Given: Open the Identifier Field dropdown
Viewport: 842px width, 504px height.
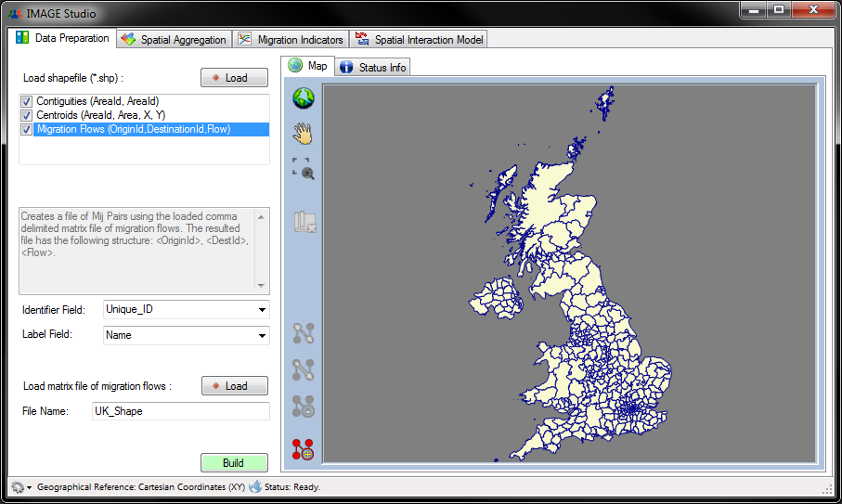Looking at the screenshot, I should tap(262, 310).
